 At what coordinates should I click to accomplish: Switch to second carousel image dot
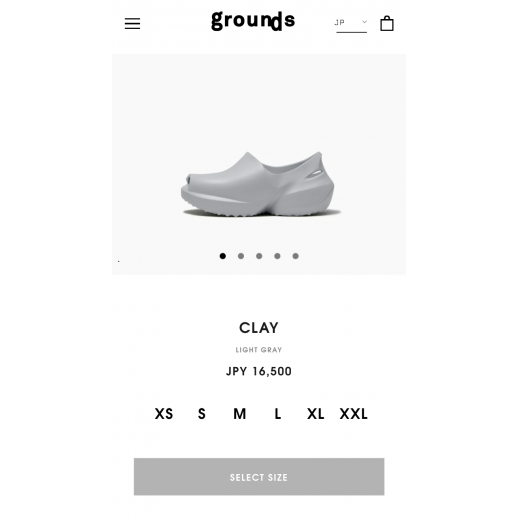241,256
